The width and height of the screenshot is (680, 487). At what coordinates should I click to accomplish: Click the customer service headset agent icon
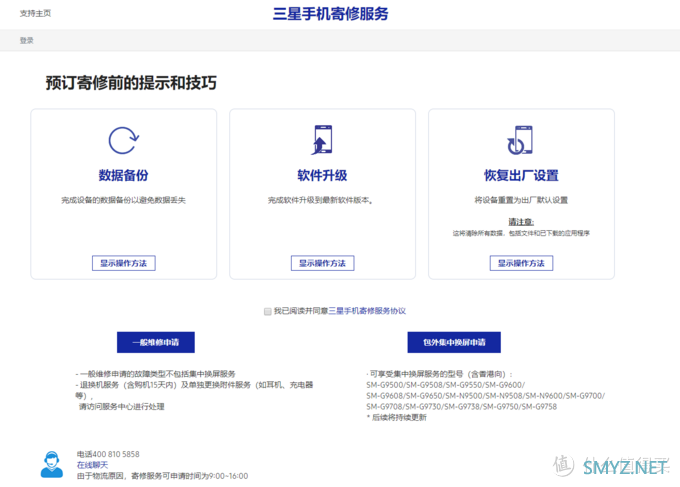click(52, 464)
